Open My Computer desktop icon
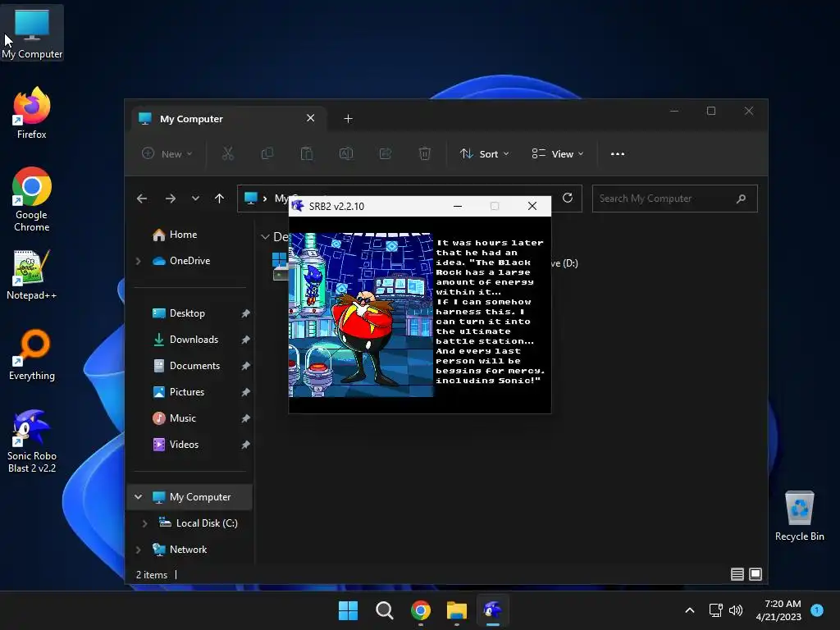 [x=32, y=33]
